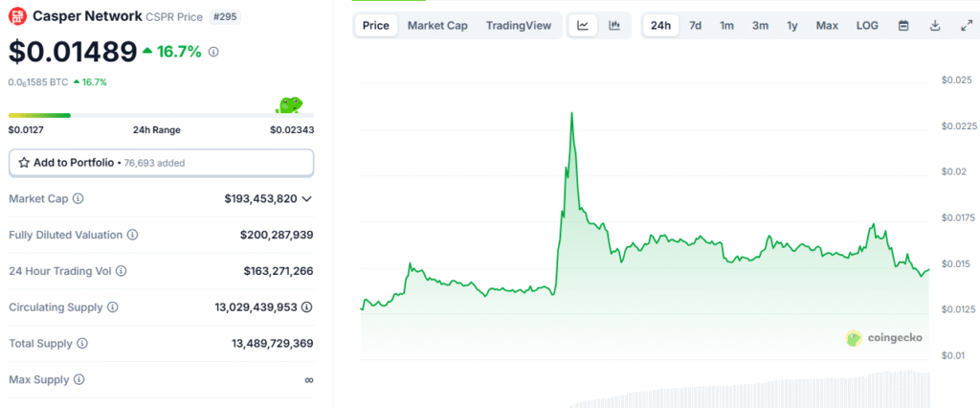Click the 0.0₆1585 BTC price text

pos(38,82)
